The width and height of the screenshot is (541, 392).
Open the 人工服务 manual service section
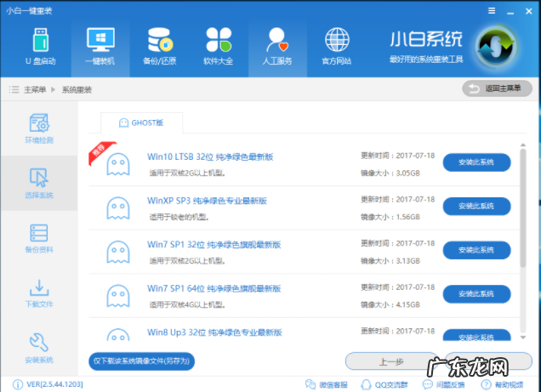tap(277, 48)
